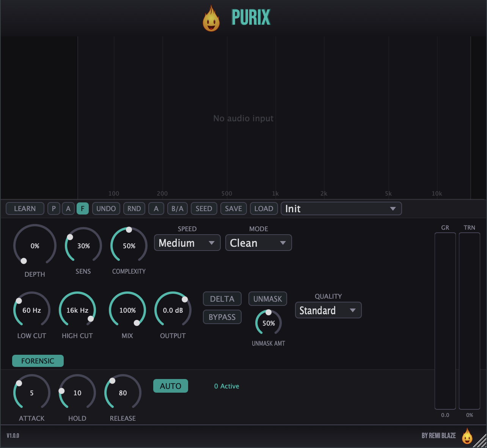Screen dimensions: 487x448
Task: Click the small flame icon by Remi Blaze
Action: coord(467,436)
